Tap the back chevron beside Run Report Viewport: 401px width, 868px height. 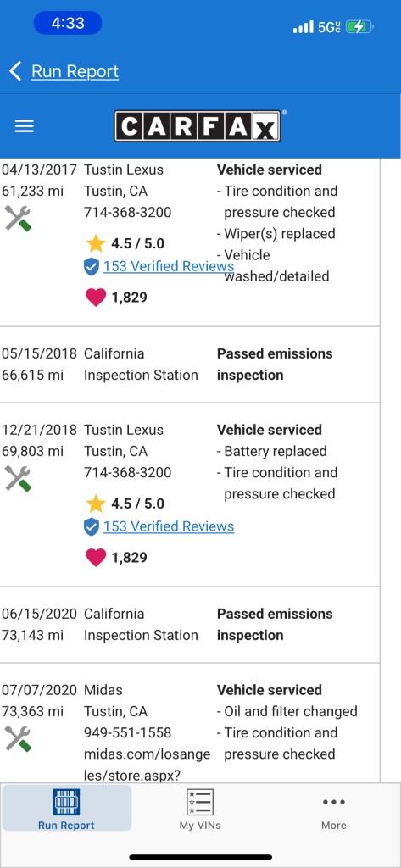[x=15, y=71]
